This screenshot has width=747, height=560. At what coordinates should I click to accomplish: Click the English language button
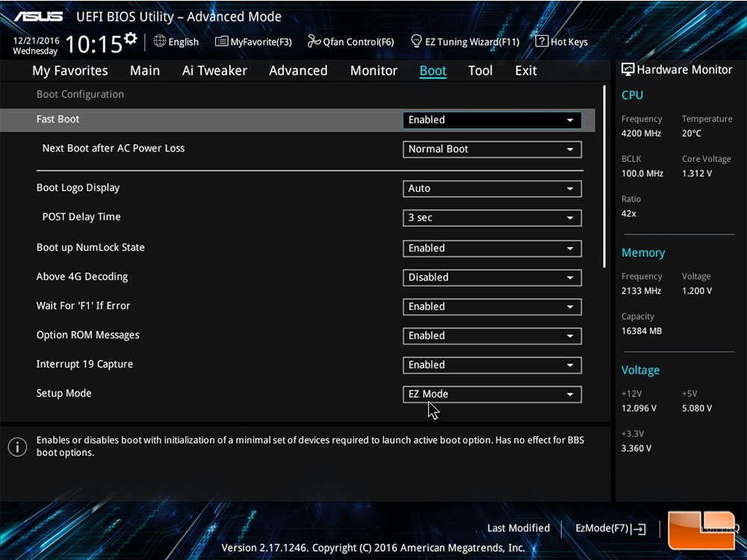pyautogui.click(x=176, y=41)
